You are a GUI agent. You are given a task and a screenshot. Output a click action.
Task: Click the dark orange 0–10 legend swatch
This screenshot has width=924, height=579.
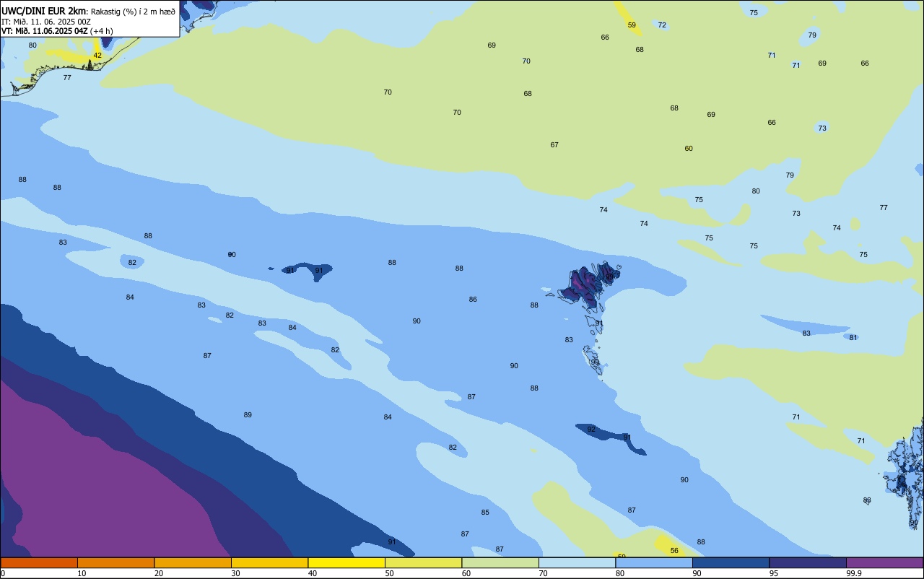pos(39,562)
